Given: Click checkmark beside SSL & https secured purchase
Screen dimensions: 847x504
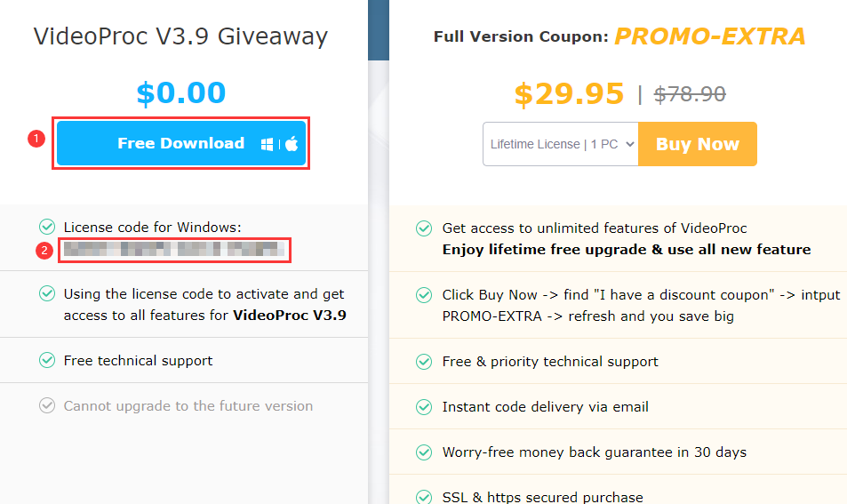Looking at the screenshot, I should click(x=424, y=497).
